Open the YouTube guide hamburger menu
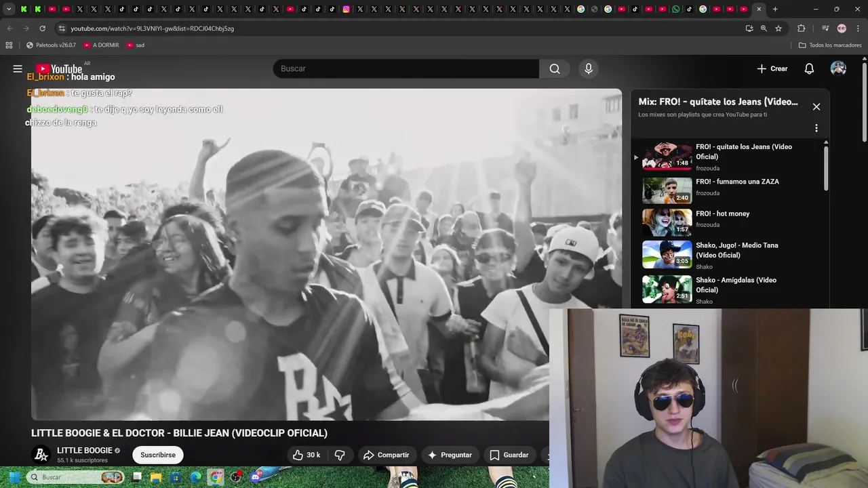 click(18, 68)
